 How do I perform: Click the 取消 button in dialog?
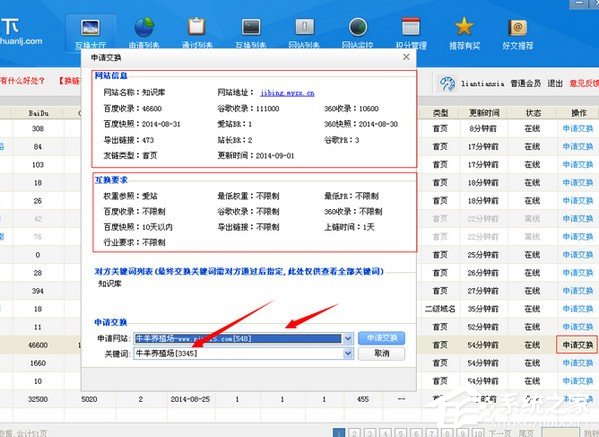[381, 354]
